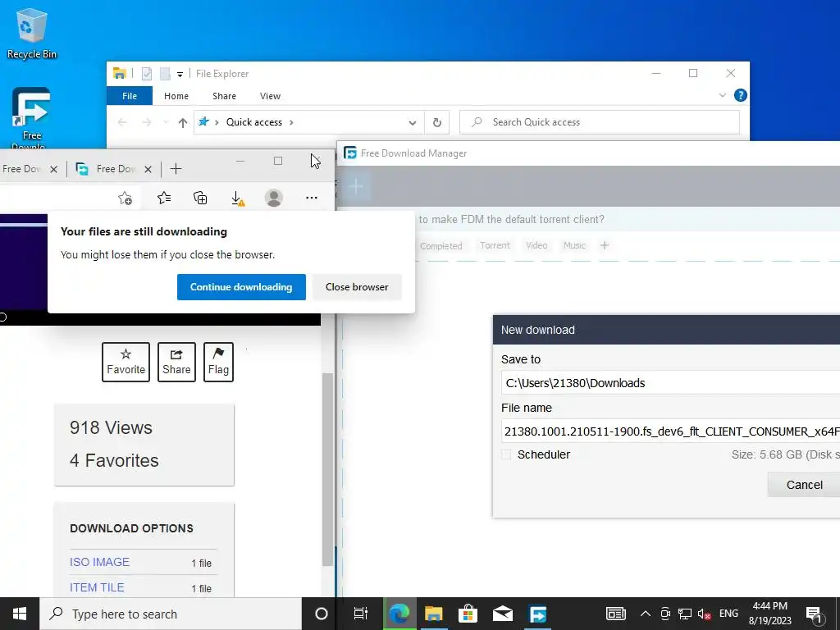The image size is (840, 630).
Task: Open the ITEM TILE download link
Action: point(97,587)
